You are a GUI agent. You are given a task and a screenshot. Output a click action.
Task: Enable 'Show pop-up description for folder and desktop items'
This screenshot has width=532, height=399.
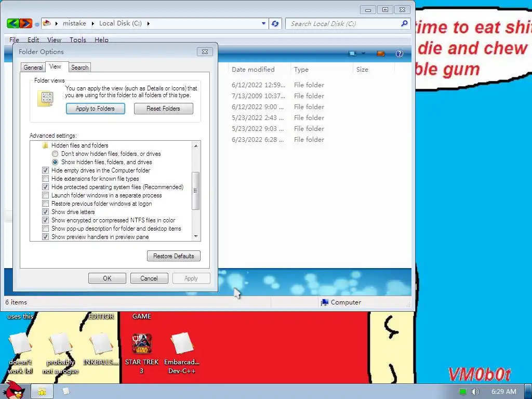pos(46,229)
